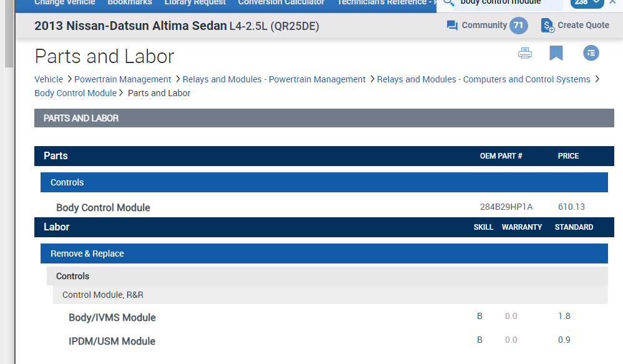This screenshot has width=623, height=364.
Task: Open the Change Vehicle menu item
Action: click(x=64, y=2)
